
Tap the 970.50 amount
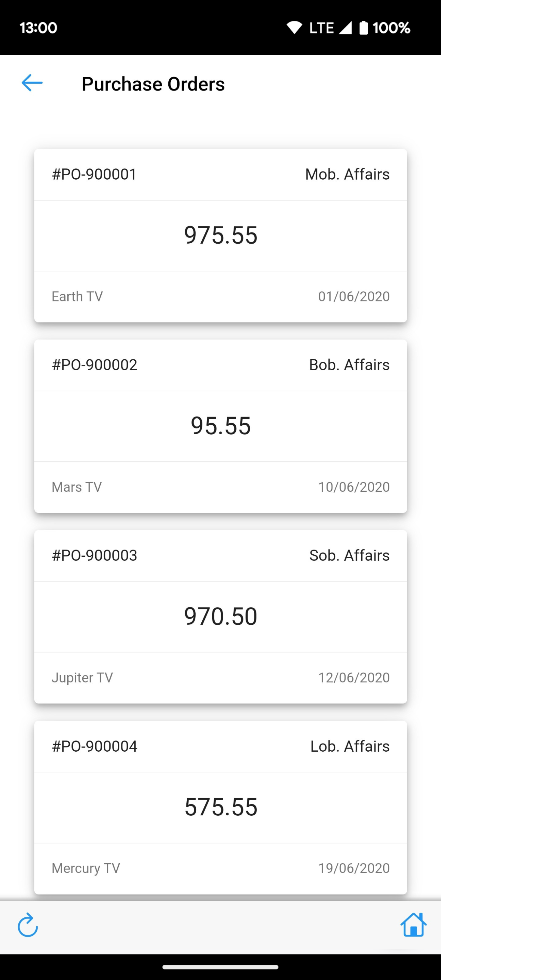click(x=220, y=617)
